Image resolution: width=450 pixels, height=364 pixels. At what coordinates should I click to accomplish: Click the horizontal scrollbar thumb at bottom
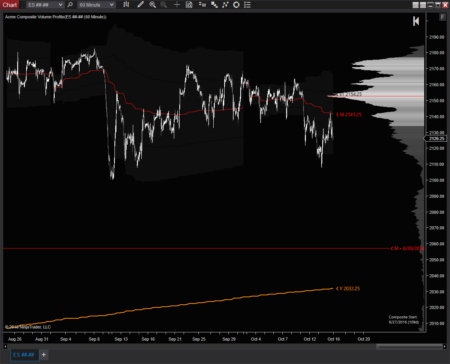click(409, 347)
